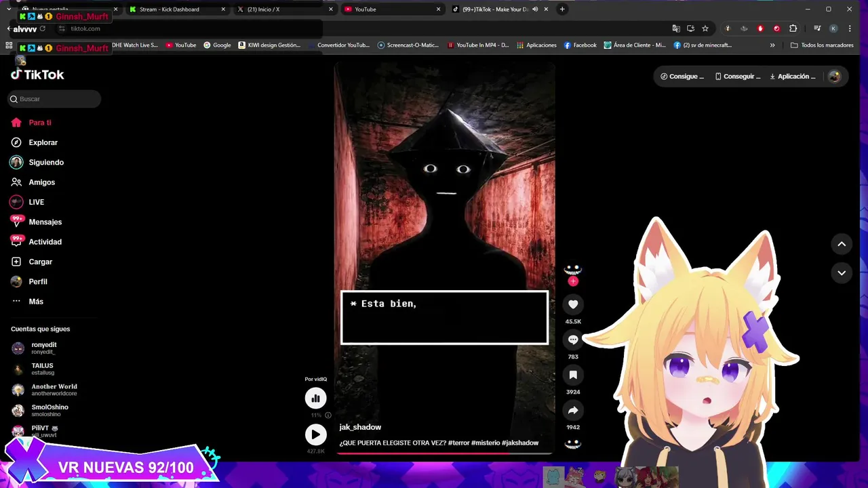Open the Facebook bookmark
Viewport: 868px width, 488px height.
coord(580,45)
